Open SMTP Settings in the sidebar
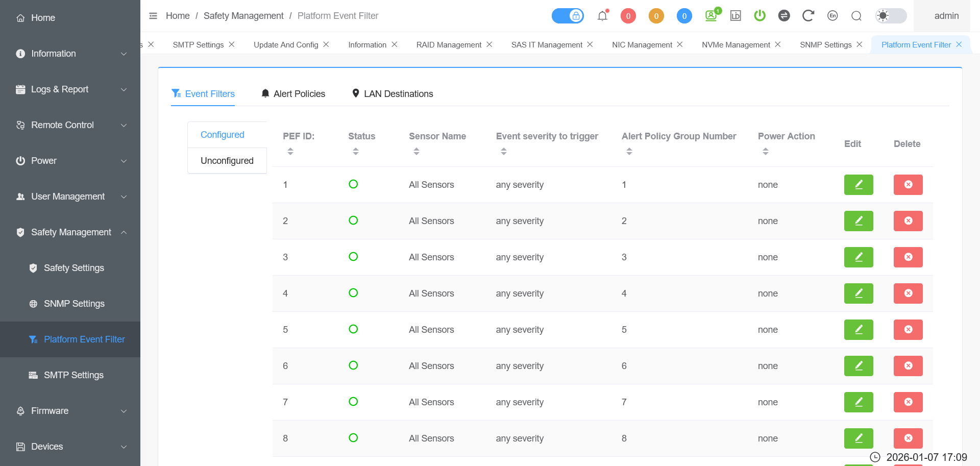The image size is (980, 466). 73,375
